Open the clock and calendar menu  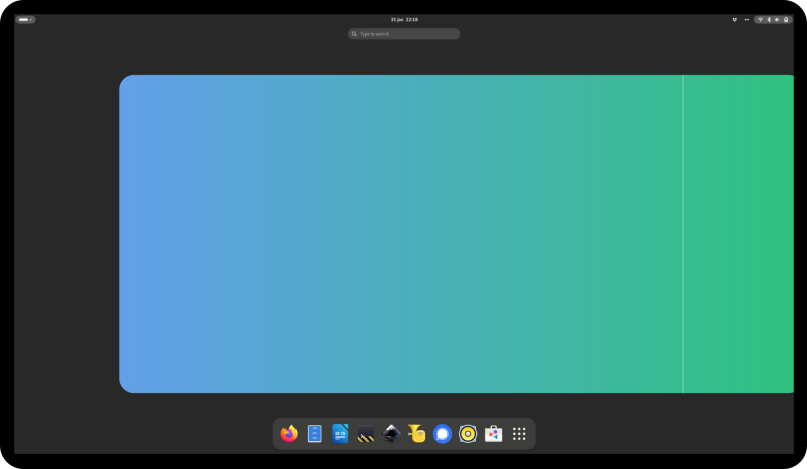point(404,20)
